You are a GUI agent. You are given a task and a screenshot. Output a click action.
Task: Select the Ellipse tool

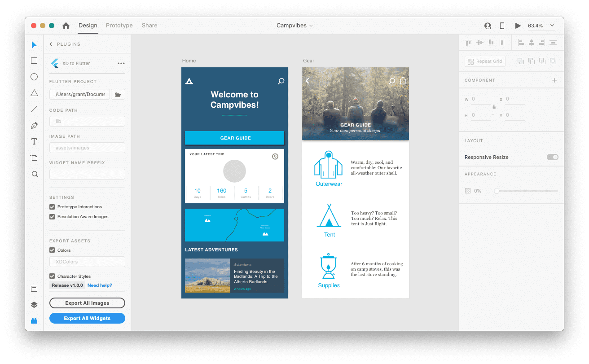[34, 77]
